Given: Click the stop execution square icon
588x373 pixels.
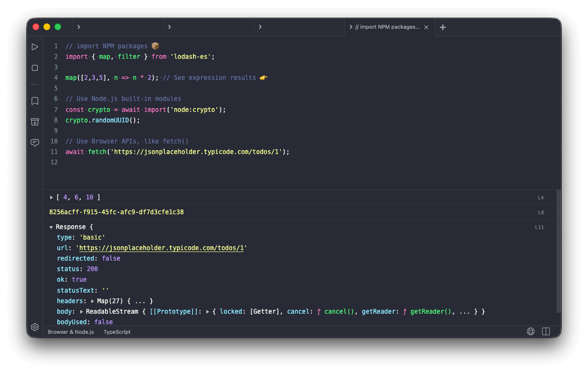Looking at the screenshot, I should [x=35, y=68].
